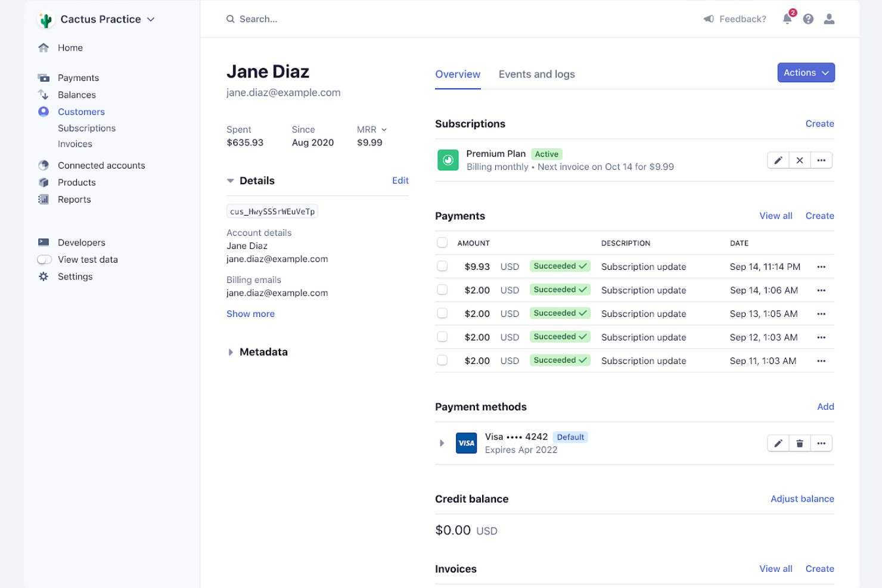
Task: Click Adjust balance link
Action: pyautogui.click(x=802, y=499)
